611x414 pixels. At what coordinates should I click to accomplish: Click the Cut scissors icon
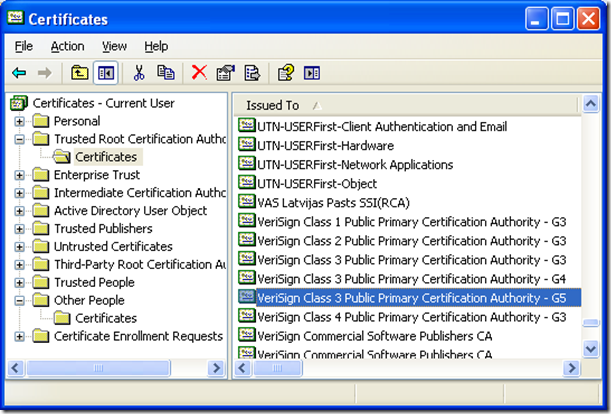tap(139, 73)
